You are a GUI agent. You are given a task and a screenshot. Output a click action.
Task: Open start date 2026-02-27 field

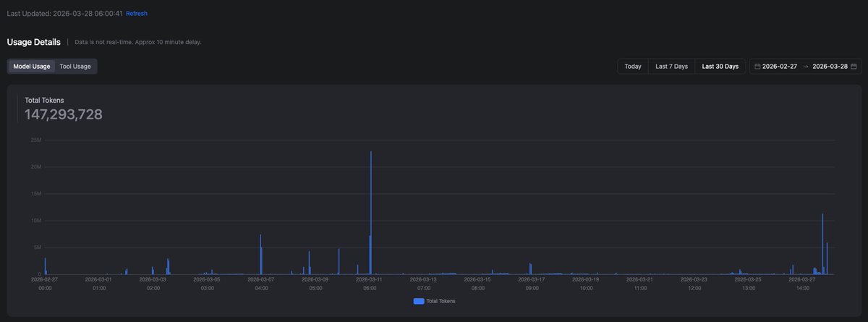pyautogui.click(x=780, y=66)
